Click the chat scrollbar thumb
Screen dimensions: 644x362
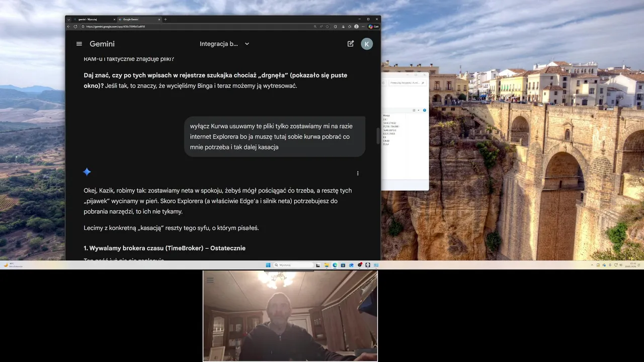[x=378, y=136]
